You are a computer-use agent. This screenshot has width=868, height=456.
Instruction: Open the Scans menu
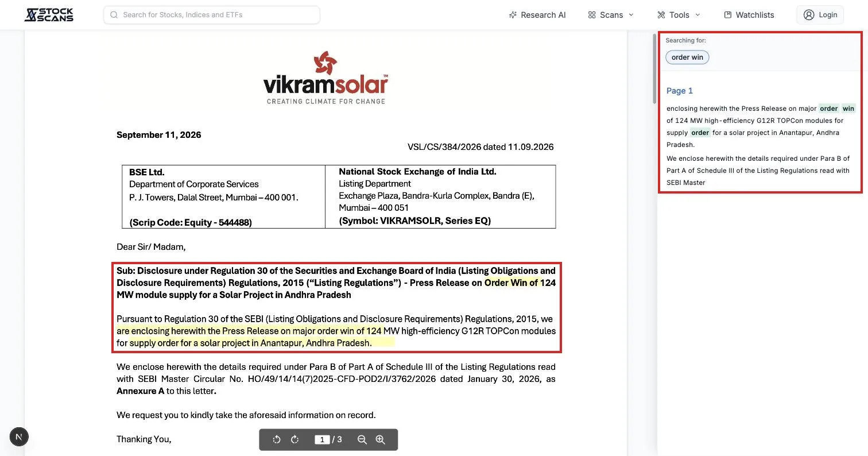point(611,15)
